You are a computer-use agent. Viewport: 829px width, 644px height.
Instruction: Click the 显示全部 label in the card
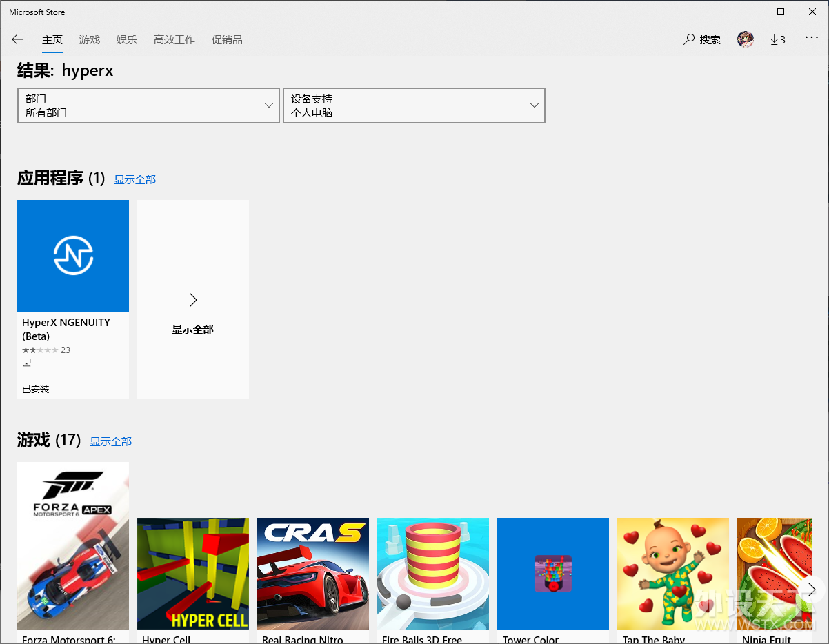click(193, 330)
